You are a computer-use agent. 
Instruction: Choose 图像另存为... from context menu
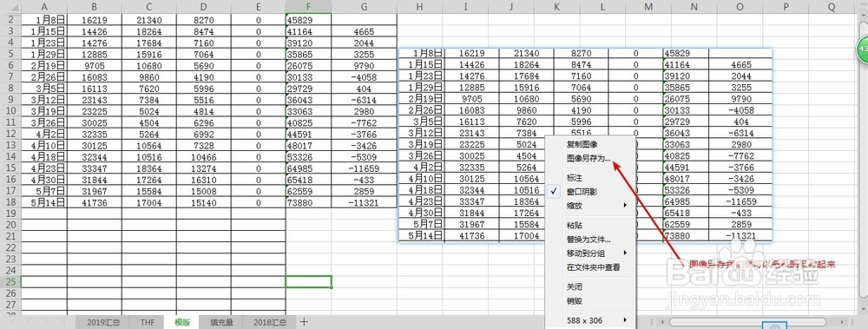tap(589, 158)
